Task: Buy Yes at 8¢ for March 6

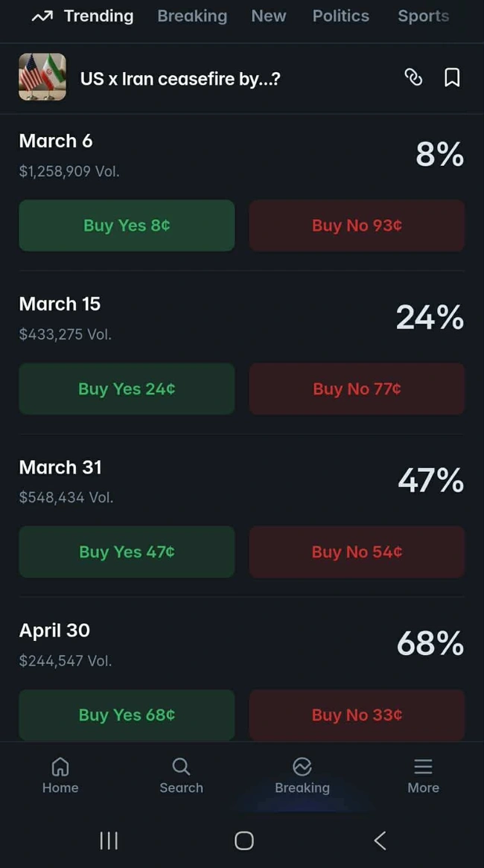Action: pos(127,226)
